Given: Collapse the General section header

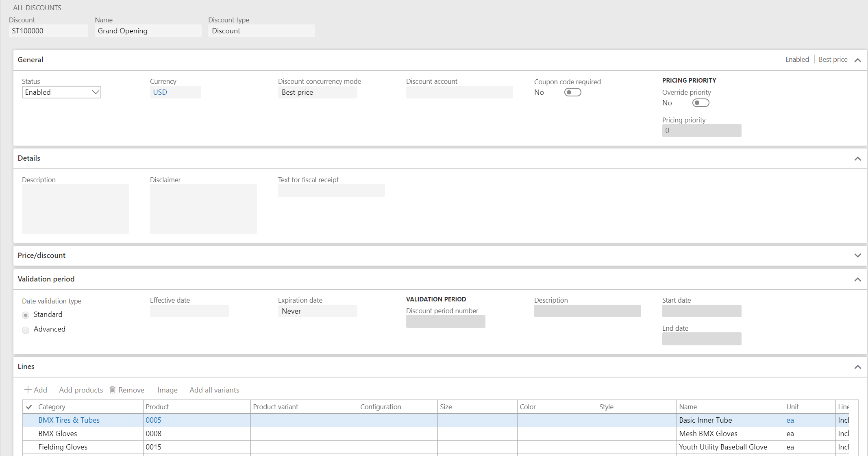Looking at the screenshot, I should [858, 60].
